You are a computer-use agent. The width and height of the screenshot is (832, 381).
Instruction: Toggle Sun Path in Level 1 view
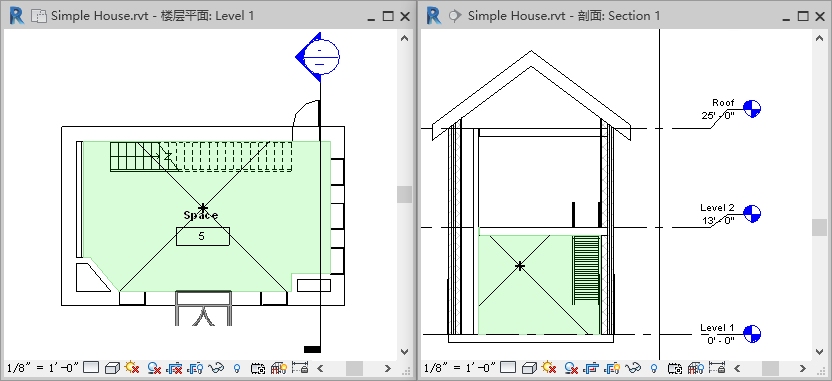pyautogui.click(x=132, y=367)
